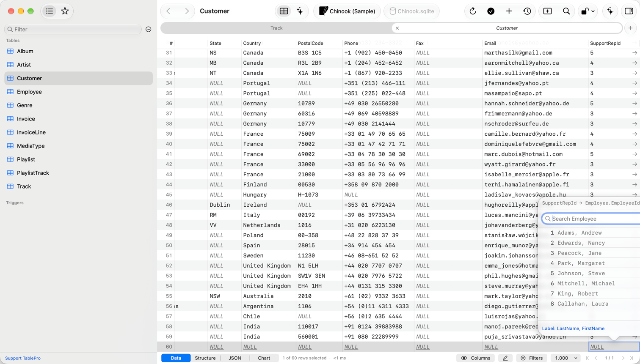Open the Filters button
The height and width of the screenshot is (364, 640).
[532, 358]
